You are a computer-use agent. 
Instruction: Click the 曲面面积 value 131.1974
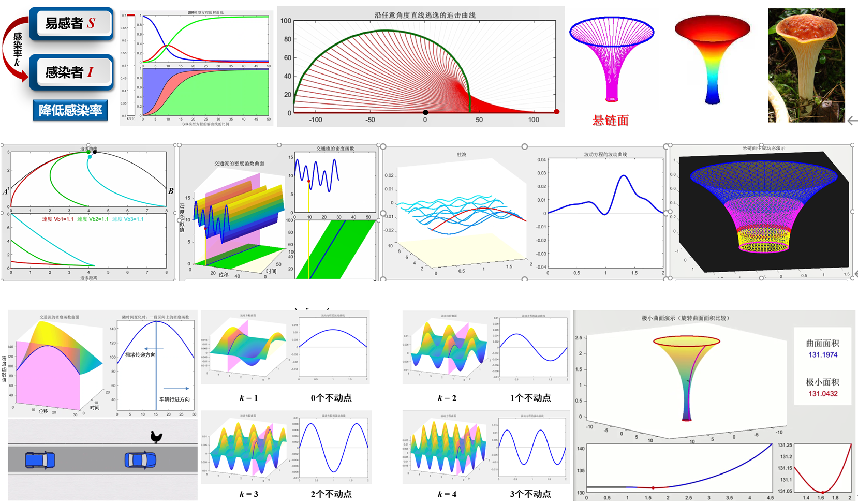pos(823,355)
